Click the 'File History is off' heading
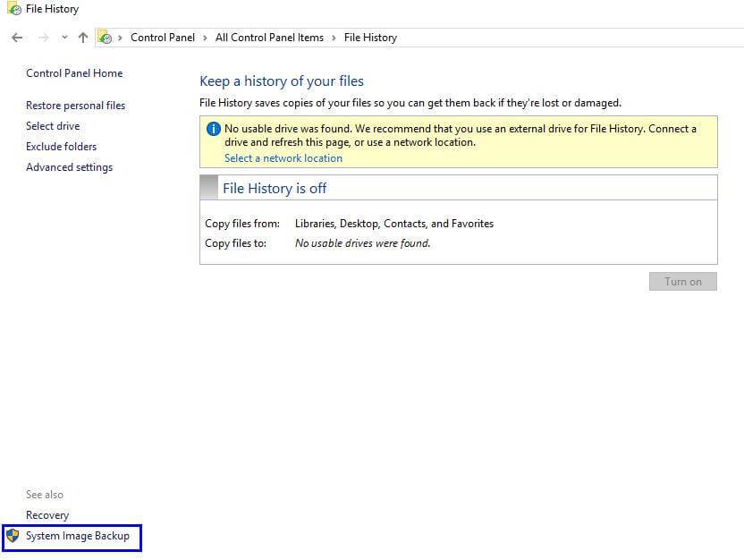 tap(275, 189)
